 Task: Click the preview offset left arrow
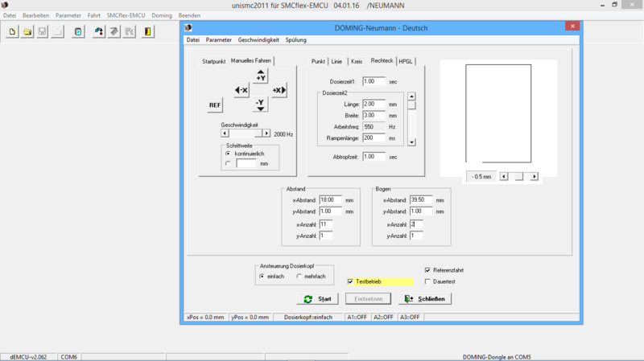504,176
